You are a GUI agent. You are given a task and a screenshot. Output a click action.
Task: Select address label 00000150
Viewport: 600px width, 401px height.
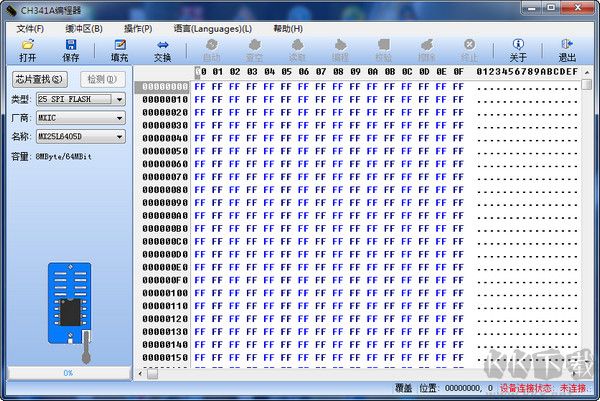(x=165, y=358)
